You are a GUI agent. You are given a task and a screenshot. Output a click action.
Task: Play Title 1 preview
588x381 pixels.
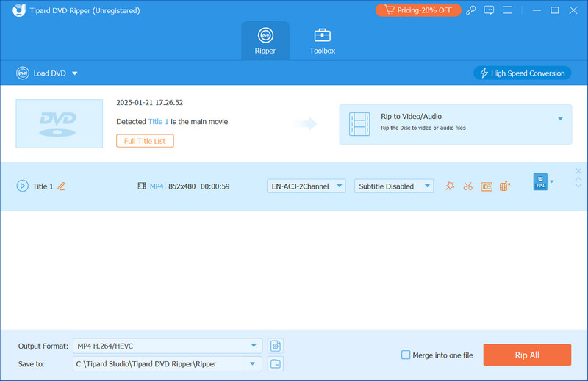tap(23, 186)
